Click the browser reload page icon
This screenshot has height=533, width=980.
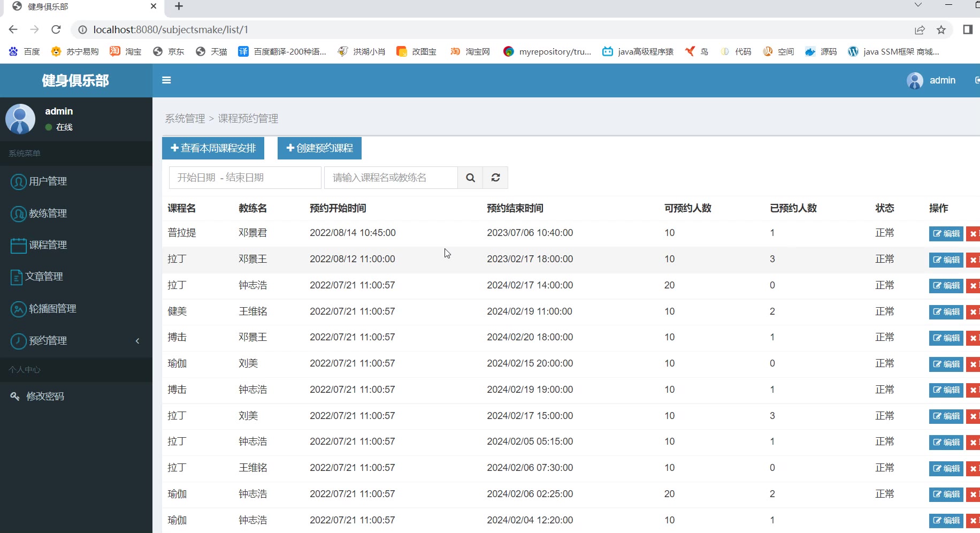[56, 29]
